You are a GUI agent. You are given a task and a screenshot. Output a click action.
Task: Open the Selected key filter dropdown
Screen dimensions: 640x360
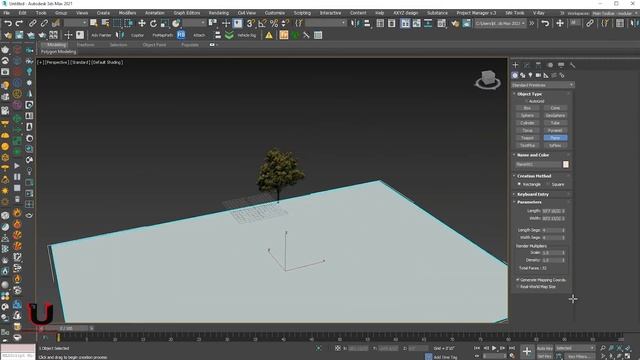[x=575, y=348]
